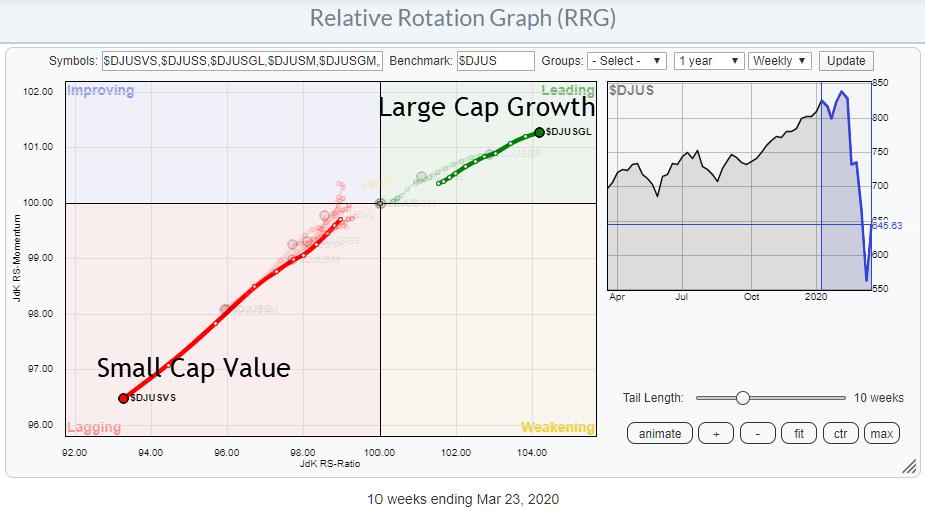The width and height of the screenshot is (925, 510).
Task: Select the benchmark center point on graph
Action: [x=380, y=203]
